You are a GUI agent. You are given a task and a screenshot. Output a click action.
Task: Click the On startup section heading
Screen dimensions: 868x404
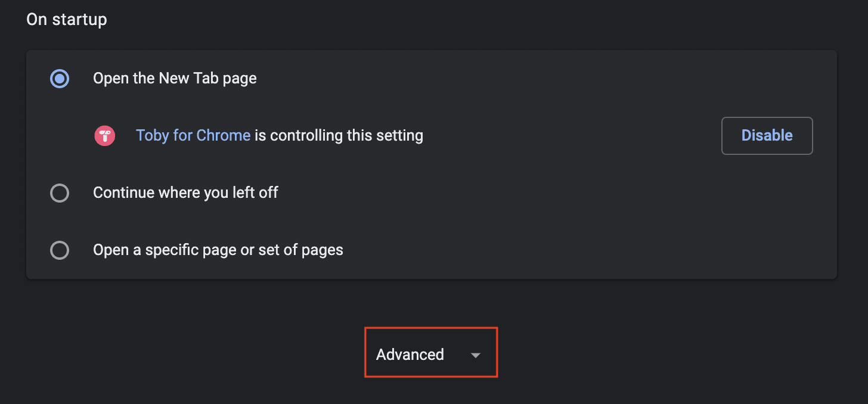pos(67,20)
